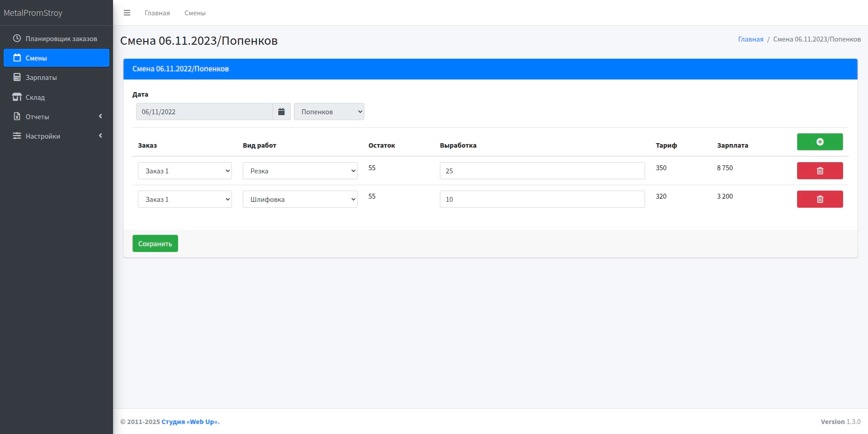The width and height of the screenshot is (868, 434).
Task: Open the first row Заказ 1 dropdown
Action: tap(184, 171)
